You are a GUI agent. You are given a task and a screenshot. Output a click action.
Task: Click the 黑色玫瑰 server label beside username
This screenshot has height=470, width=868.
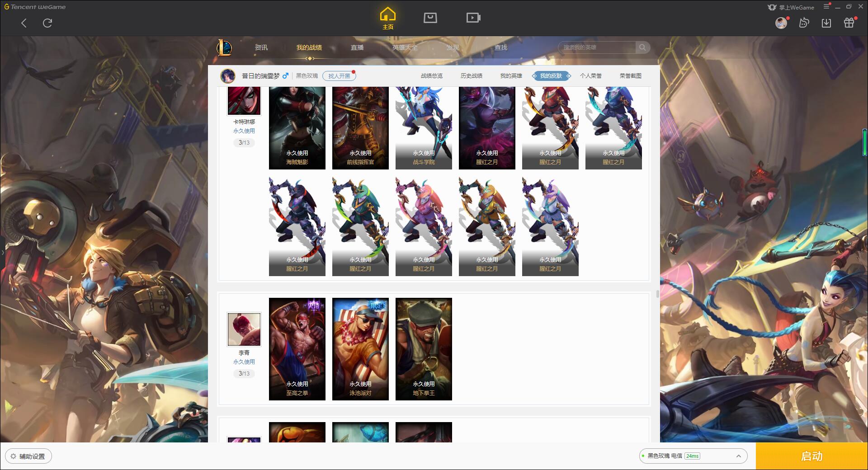[x=307, y=76]
